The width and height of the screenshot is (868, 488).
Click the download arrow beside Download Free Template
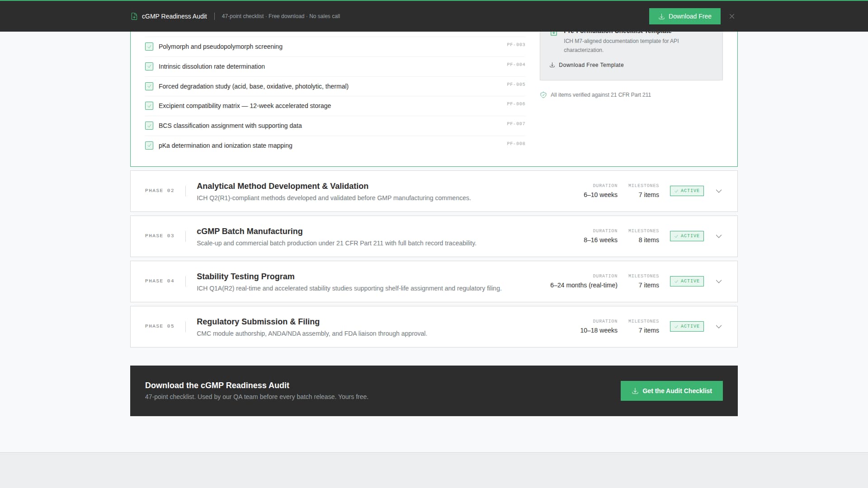552,65
